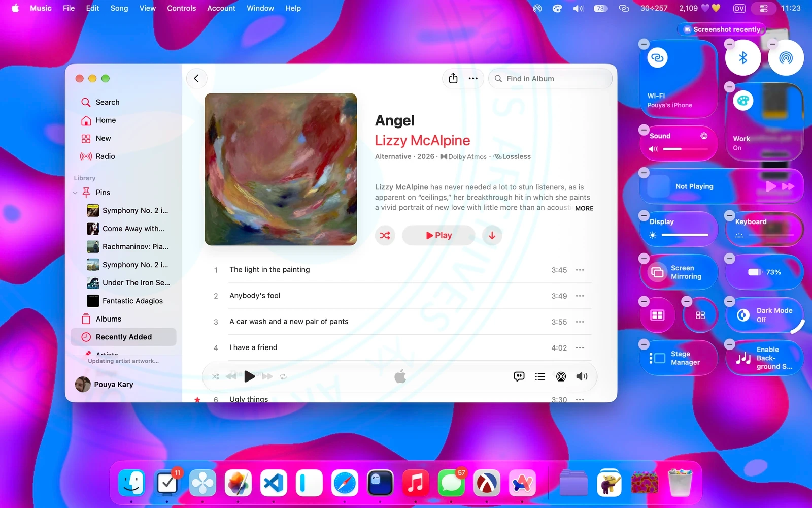This screenshot has height=508, width=812.
Task: Toggle the Work focus control
Action: pyautogui.click(x=743, y=101)
